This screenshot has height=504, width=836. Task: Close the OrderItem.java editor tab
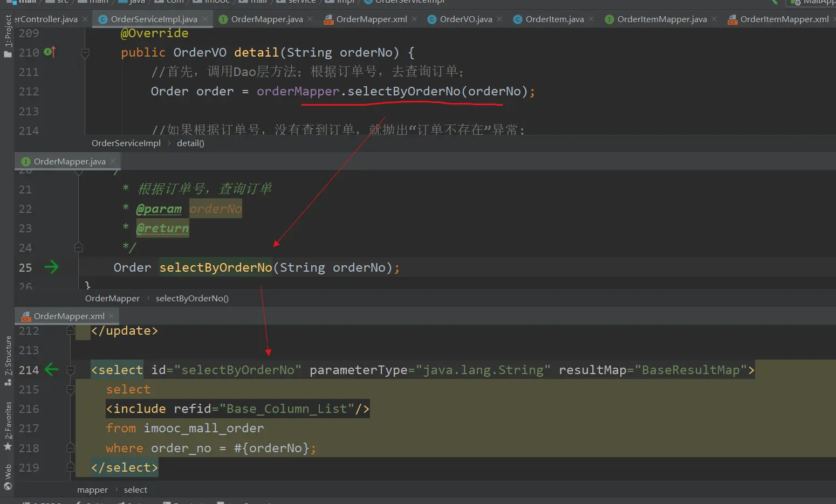pos(591,19)
